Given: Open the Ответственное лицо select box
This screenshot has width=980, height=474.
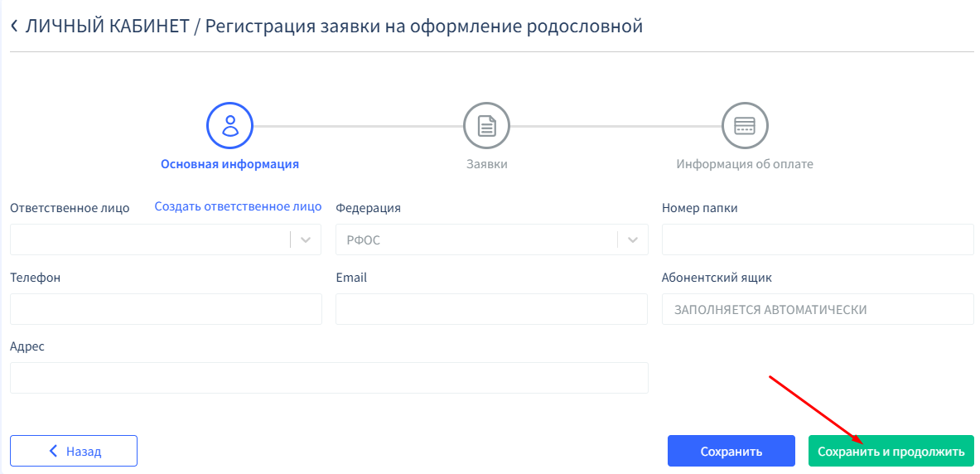Looking at the screenshot, I should click(x=149, y=239).
